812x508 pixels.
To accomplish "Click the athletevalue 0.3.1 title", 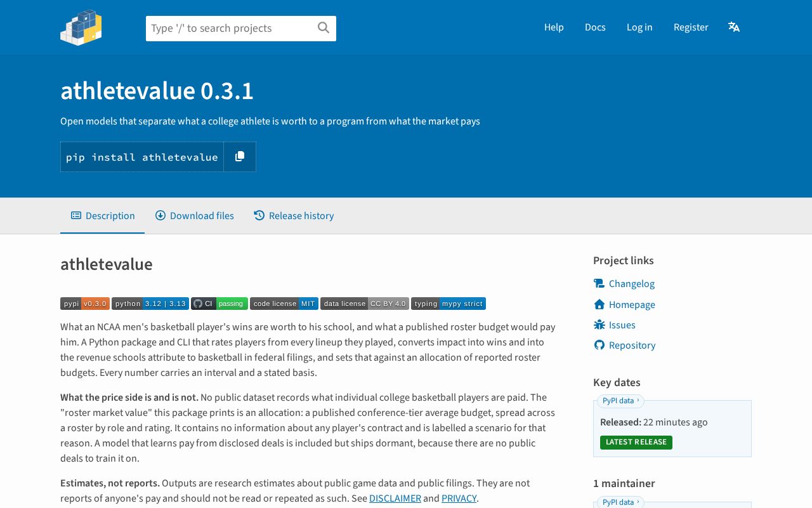I will click(157, 91).
